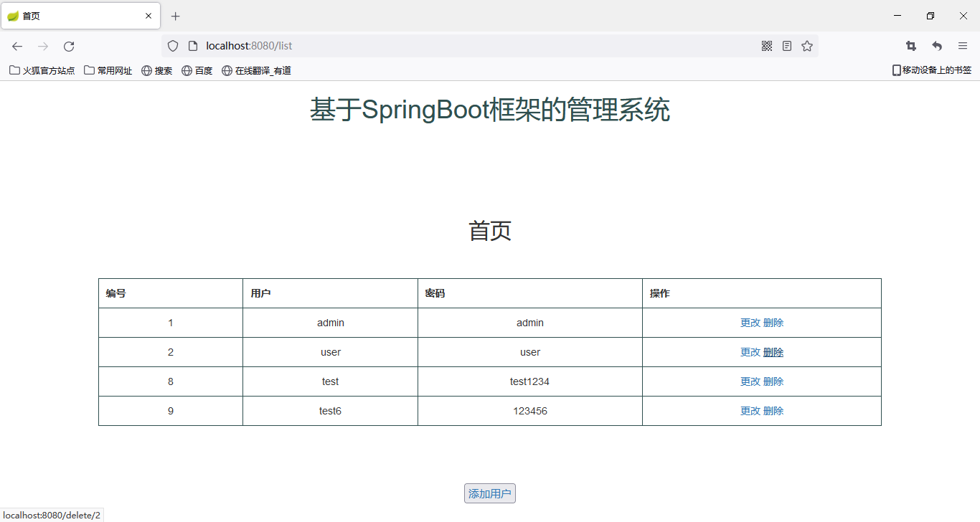Open the 火狐官方站点 bookmark folder
980x522 pixels.
(42, 70)
